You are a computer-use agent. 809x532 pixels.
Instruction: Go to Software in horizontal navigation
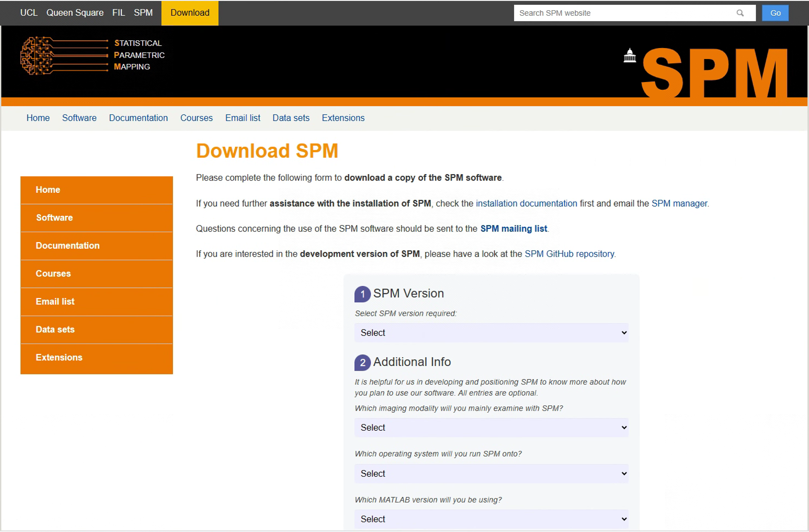79,118
